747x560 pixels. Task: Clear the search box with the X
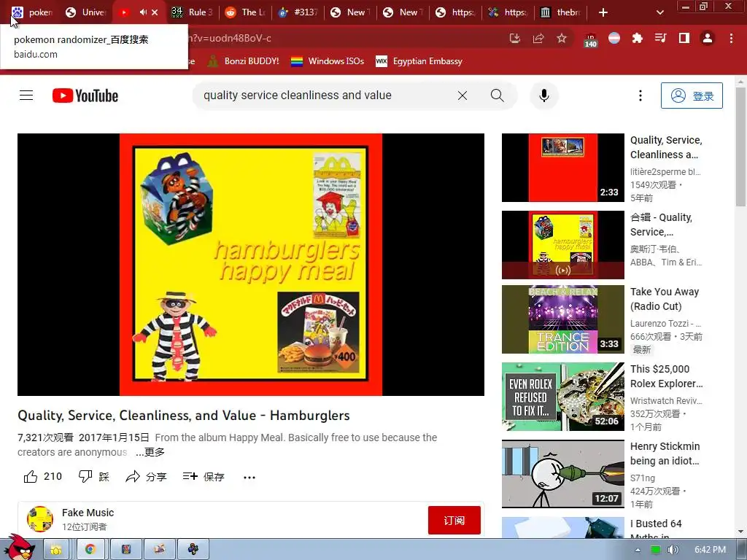click(462, 96)
